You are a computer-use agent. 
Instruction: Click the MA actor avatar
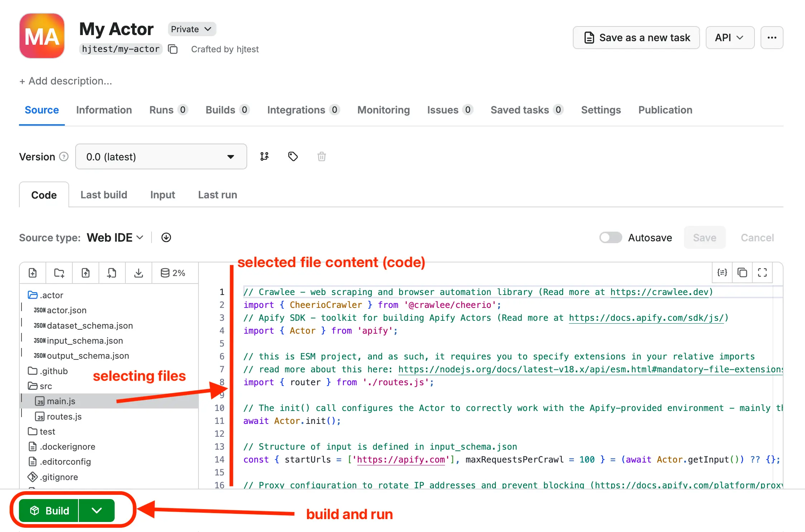pos(42,36)
